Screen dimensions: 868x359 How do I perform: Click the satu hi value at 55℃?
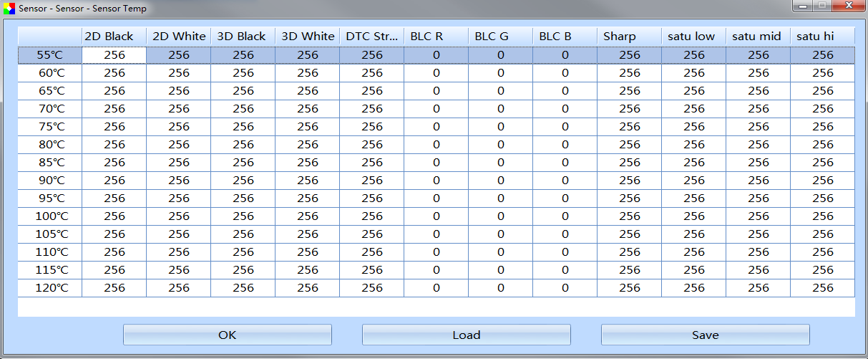point(823,55)
